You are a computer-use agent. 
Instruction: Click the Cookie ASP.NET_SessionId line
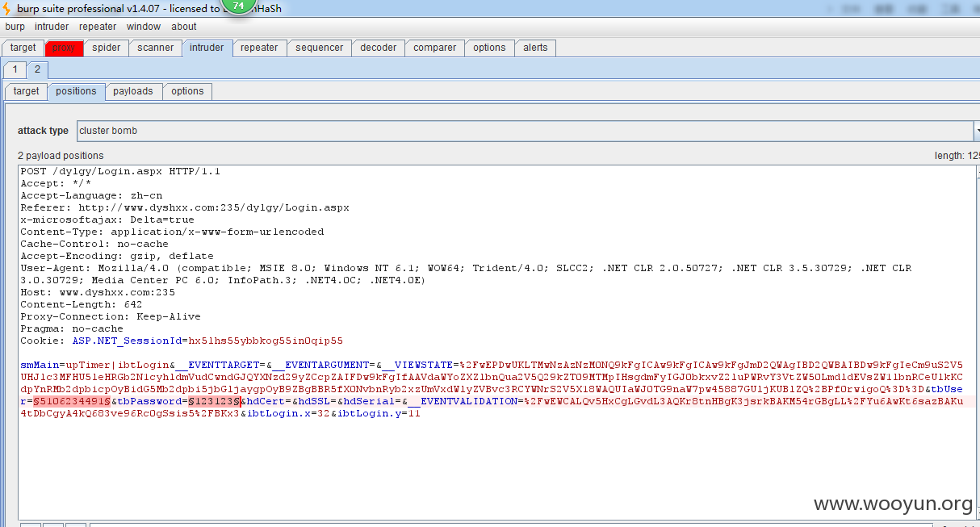182,341
